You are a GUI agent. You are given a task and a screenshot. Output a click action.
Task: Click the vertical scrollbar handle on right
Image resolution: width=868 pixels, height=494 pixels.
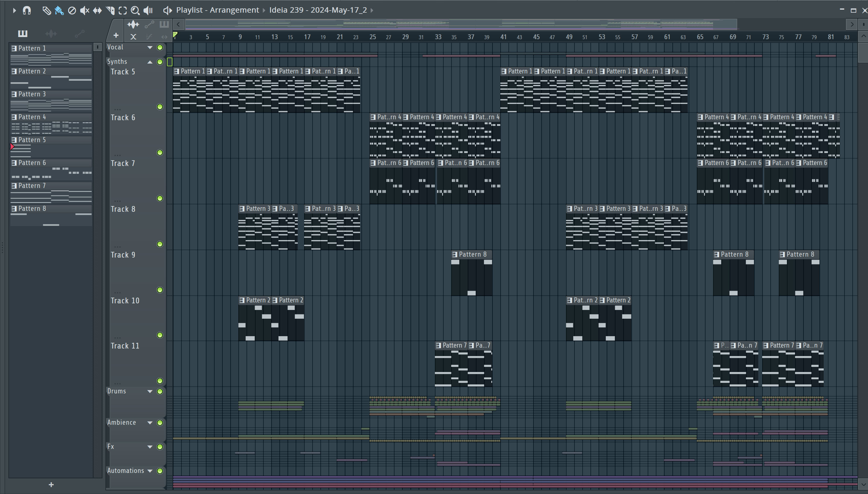tap(863, 53)
